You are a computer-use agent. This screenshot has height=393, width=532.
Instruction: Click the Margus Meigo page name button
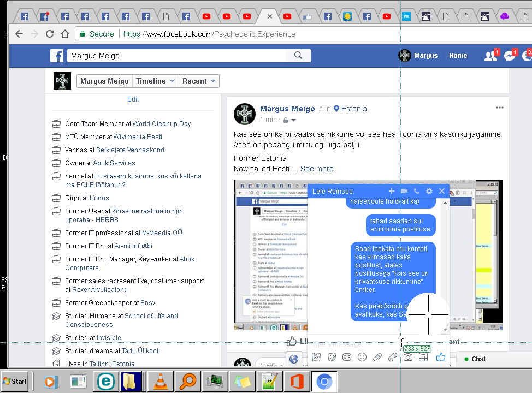pos(104,81)
